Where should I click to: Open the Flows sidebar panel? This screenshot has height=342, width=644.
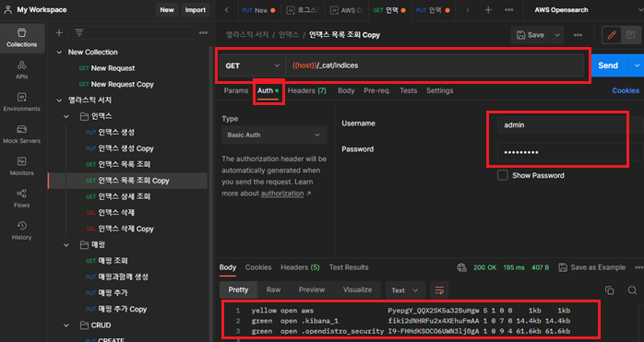(22, 198)
